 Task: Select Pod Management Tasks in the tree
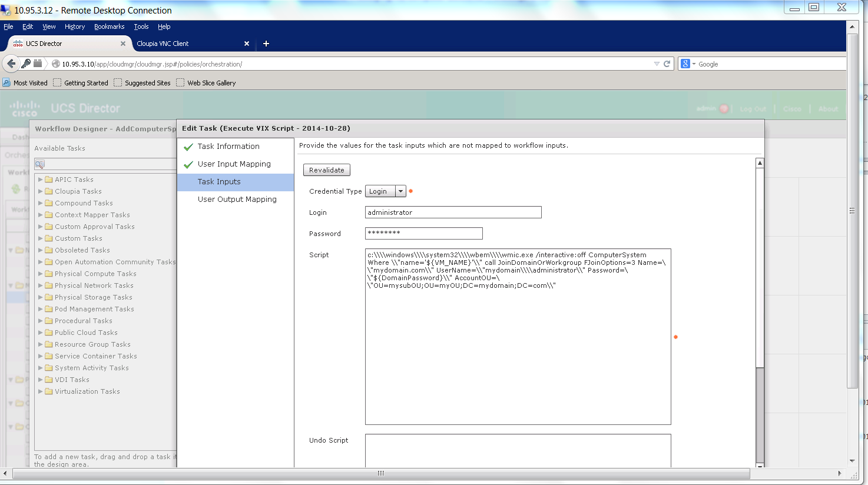pyautogui.click(x=94, y=309)
